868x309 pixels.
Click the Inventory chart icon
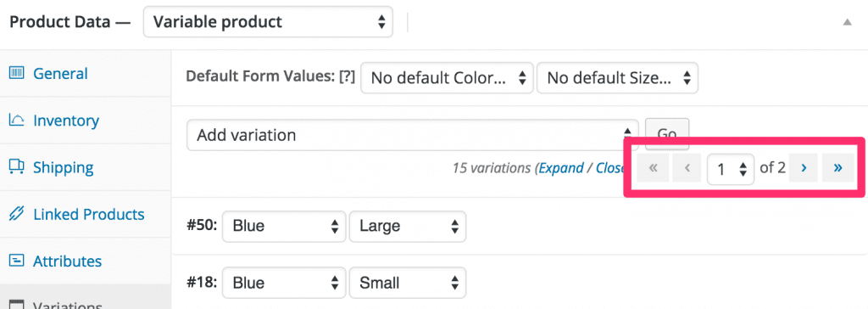(17, 120)
